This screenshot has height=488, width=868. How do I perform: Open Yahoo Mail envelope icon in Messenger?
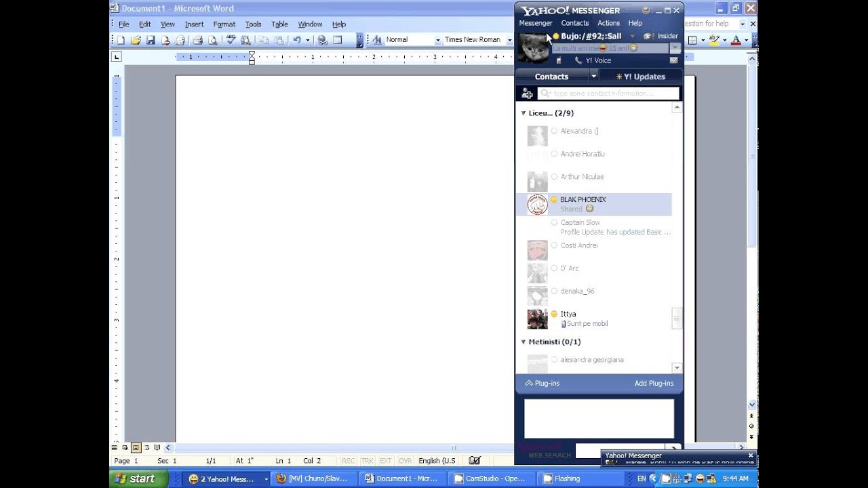coord(674,60)
